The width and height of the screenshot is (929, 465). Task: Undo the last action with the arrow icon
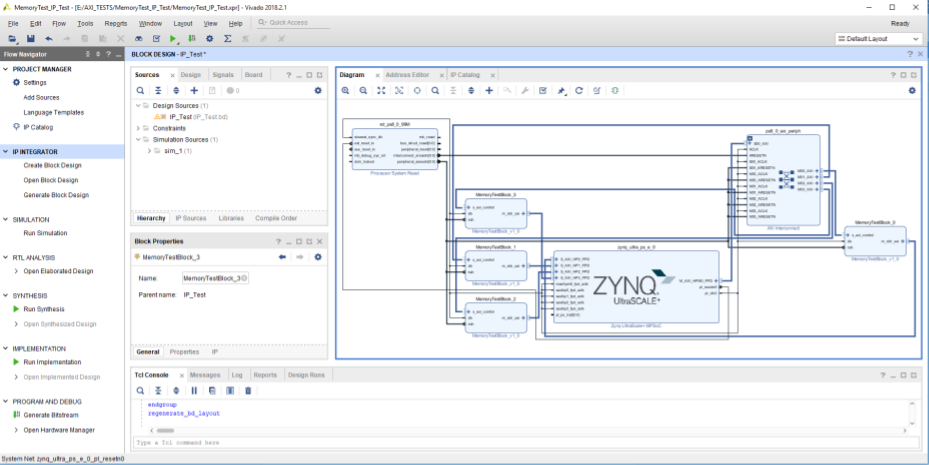pos(49,39)
